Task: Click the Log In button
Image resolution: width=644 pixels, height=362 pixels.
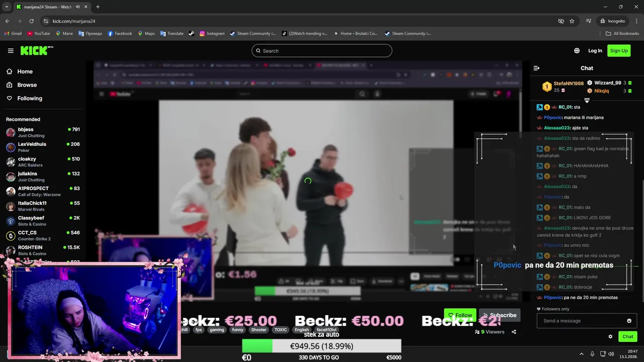Action: tap(595, 51)
